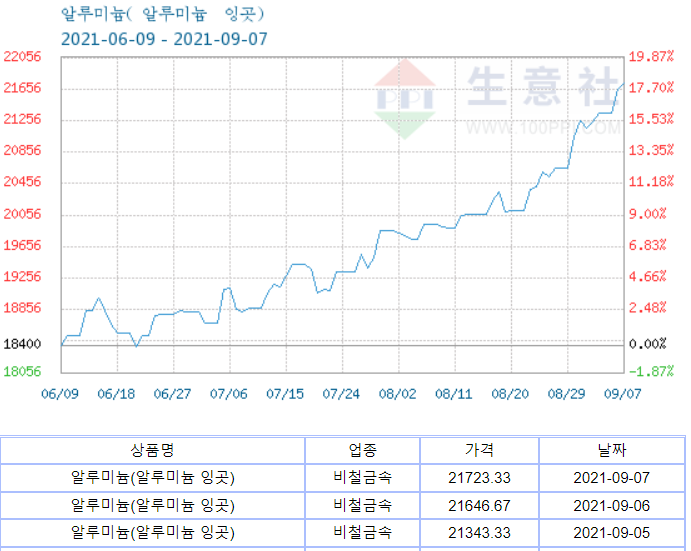The image size is (691, 551).
Task: Click the price cell 21343.33
Action: [479, 533]
